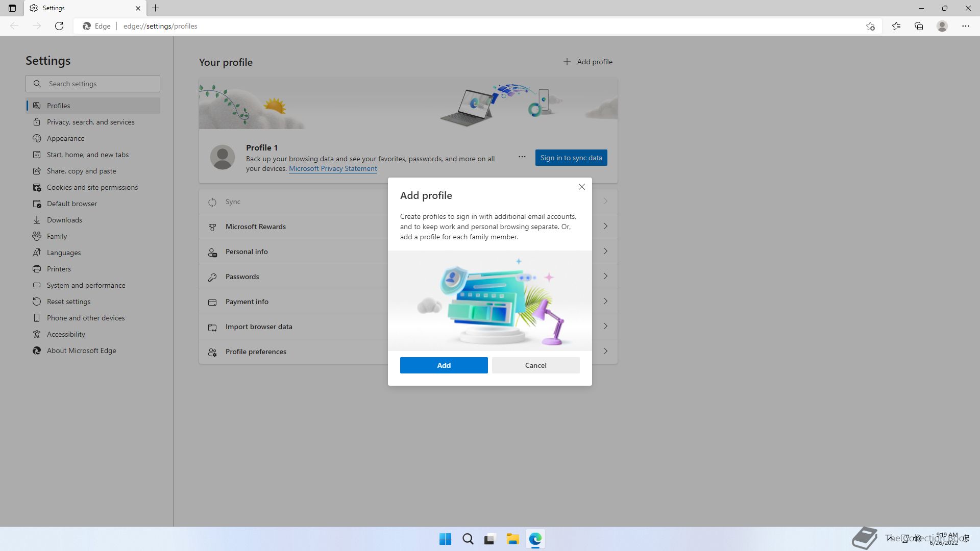Viewport: 980px width, 551px height.
Task: Open File Explorer from taskbar
Action: (x=512, y=539)
